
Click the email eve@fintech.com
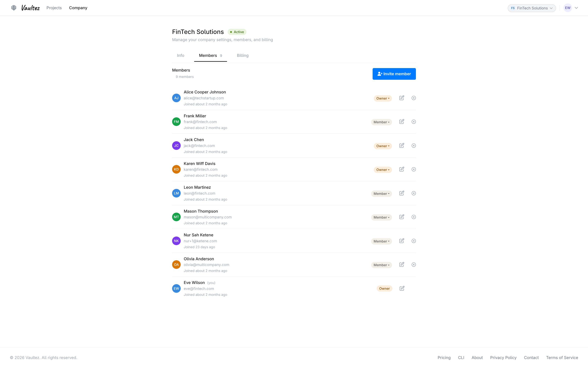(199, 289)
